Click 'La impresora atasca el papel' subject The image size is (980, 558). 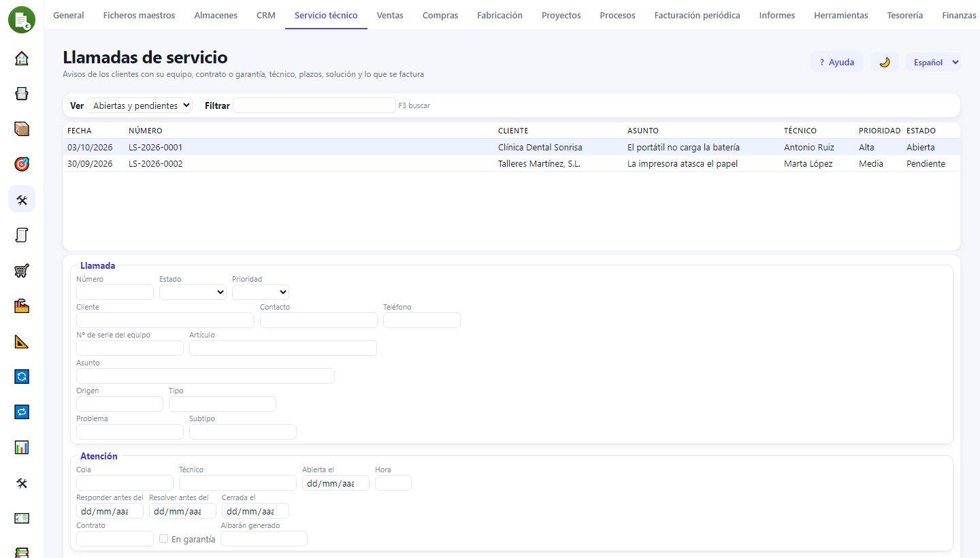[x=683, y=163]
